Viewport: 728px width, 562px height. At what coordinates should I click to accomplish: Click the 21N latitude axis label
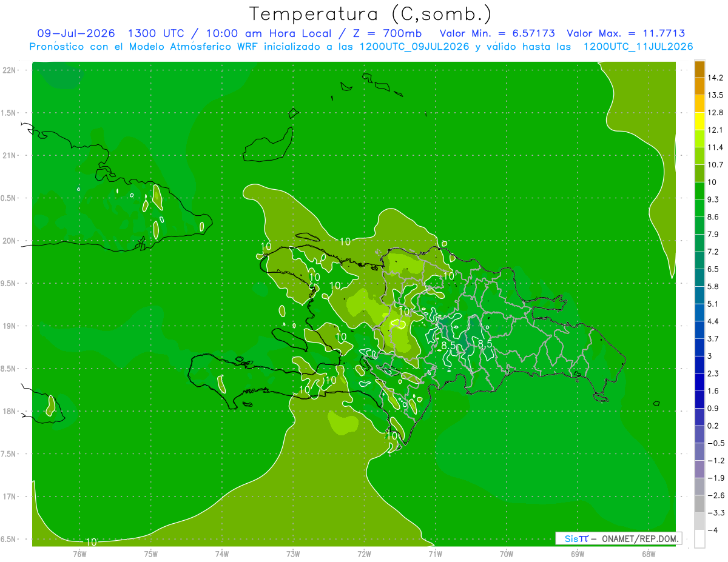pyautogui.click(x=10, y=155)
